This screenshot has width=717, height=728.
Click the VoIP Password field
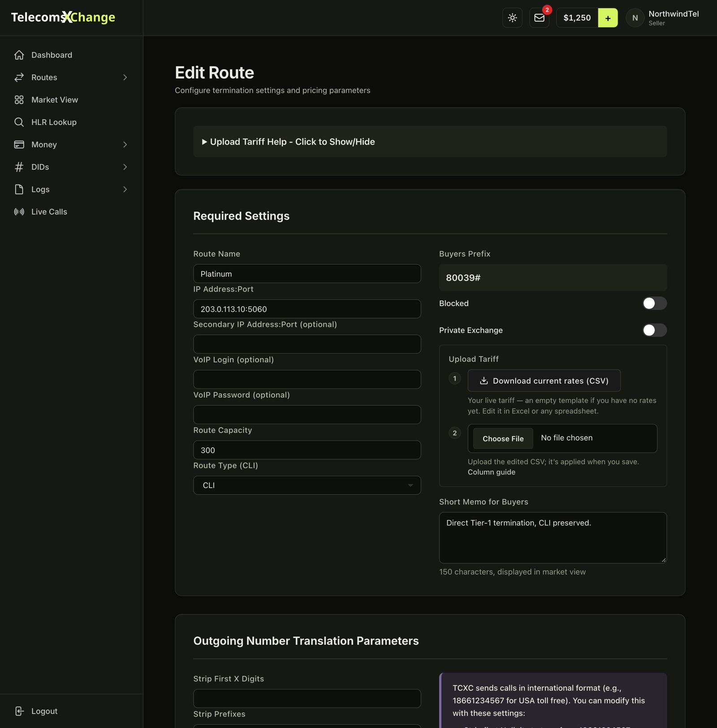[x=307, y=414]
